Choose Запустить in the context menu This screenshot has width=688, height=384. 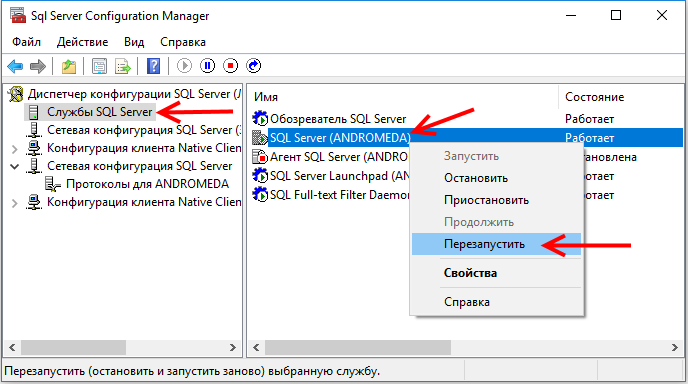pos(496,156)
